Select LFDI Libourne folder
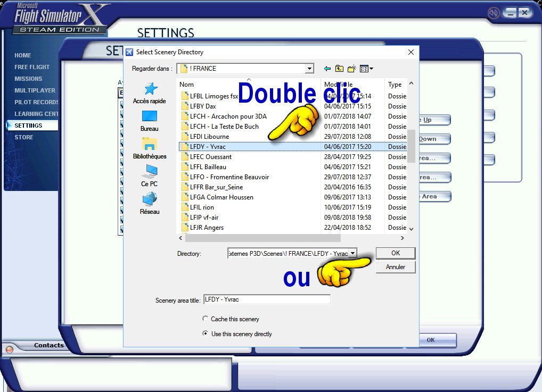Viewport: 542px width, 392px height. [x=209, y=136]
